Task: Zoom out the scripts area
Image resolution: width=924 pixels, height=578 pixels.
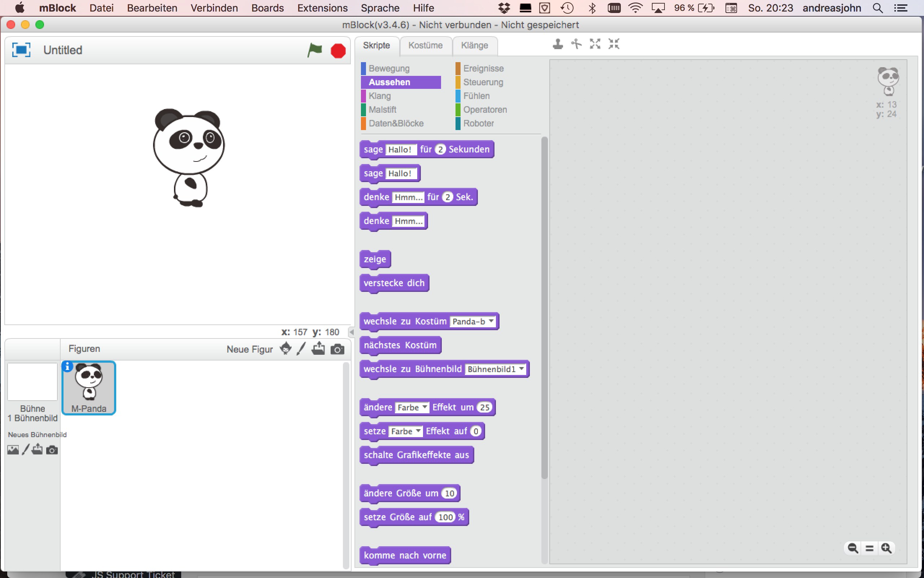Action: point(853,548)
